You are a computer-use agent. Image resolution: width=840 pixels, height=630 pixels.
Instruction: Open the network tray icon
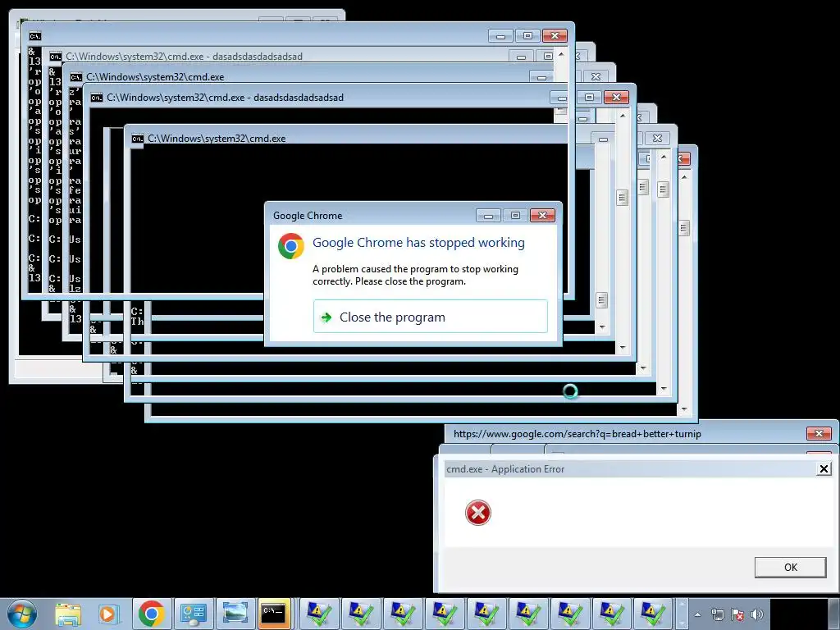pos(717,614)
